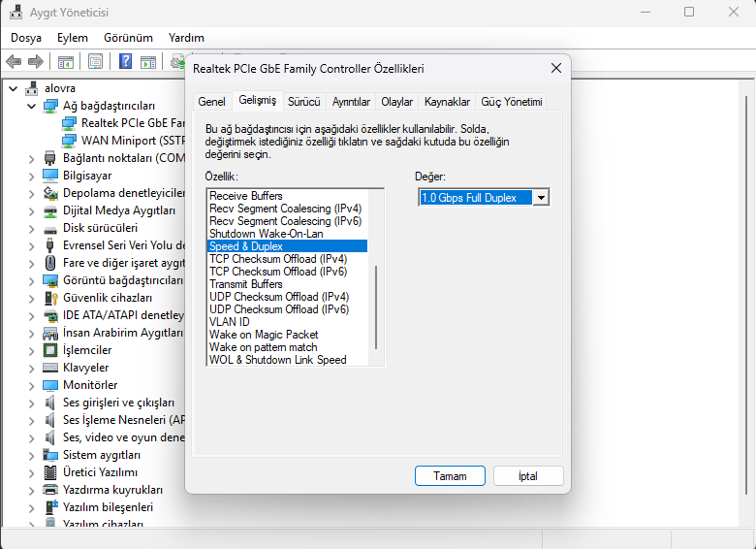
Task: Click the Görüntü bağdaştırıcıları display icon
Action: pyautogui.click(x=50, y=280)
